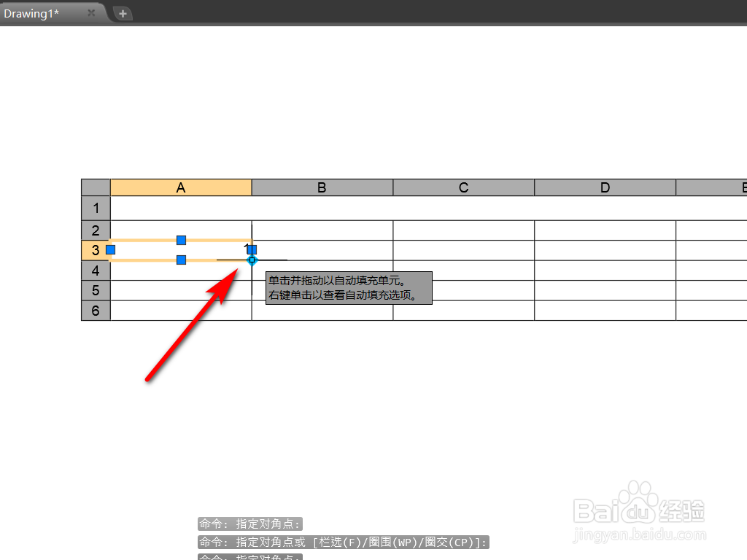Select column A header

(181, 187)
